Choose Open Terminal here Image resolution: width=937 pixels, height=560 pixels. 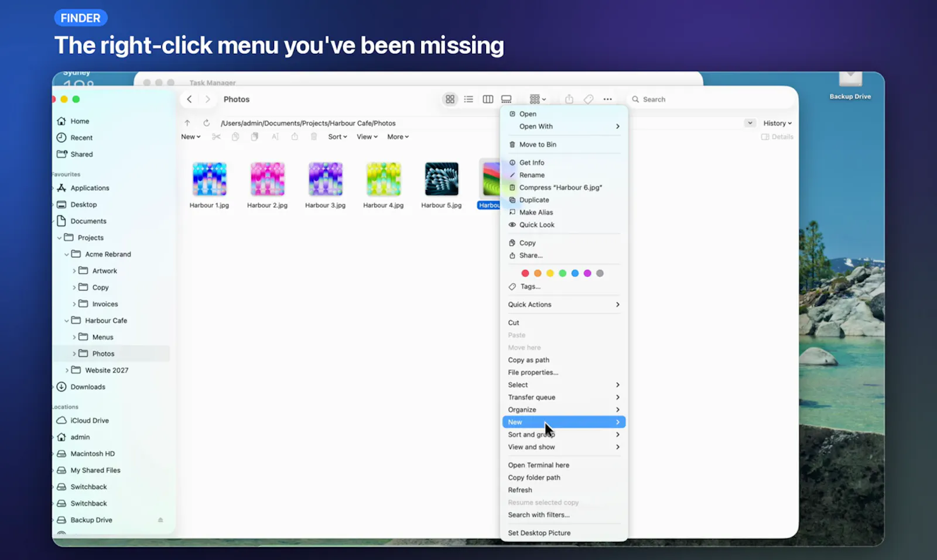click(x=564, y=465)
